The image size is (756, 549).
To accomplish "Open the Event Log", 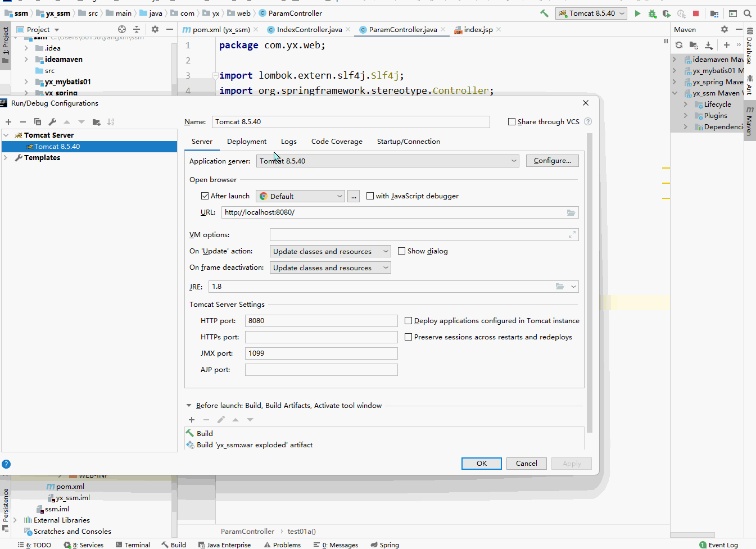I will pos(718,545).
